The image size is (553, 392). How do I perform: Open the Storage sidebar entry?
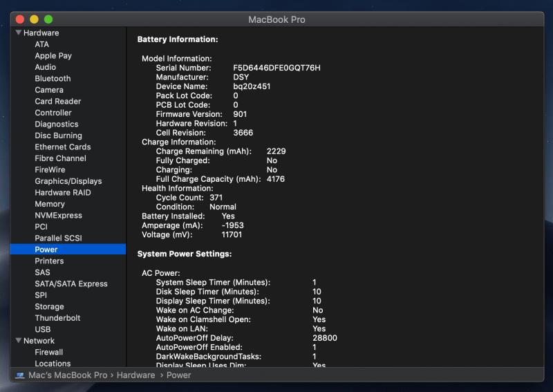point(49,307)
